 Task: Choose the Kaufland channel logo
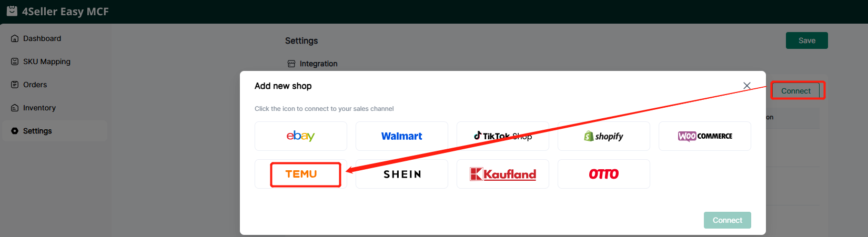pyautogui.click(x=502, y=174)
